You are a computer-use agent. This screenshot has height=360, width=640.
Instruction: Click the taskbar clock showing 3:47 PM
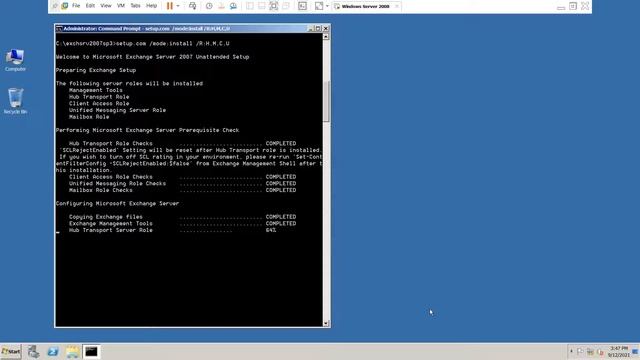pos(619,351)
